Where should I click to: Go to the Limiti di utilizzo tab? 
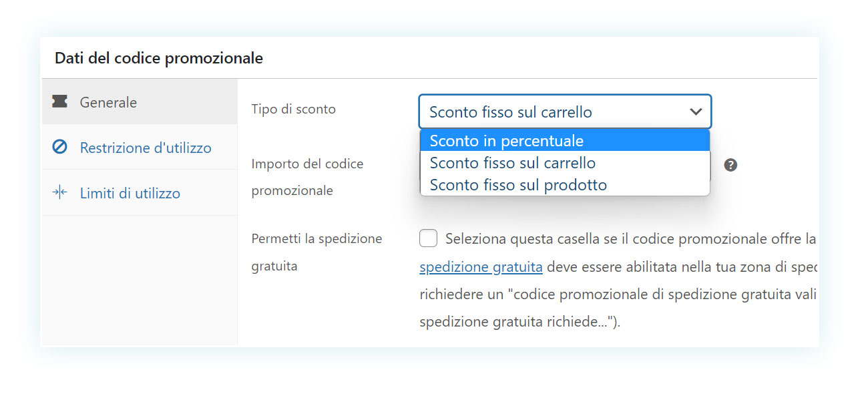pos(139,193)
